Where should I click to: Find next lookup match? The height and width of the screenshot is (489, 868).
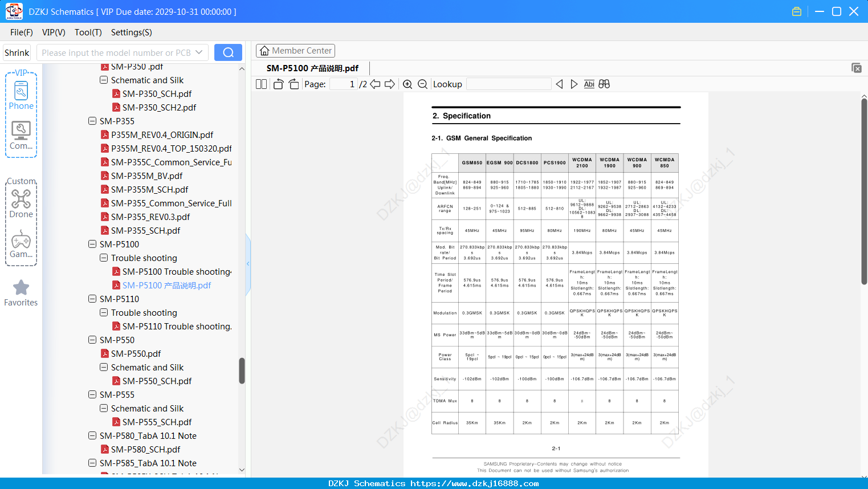(574, 84)
